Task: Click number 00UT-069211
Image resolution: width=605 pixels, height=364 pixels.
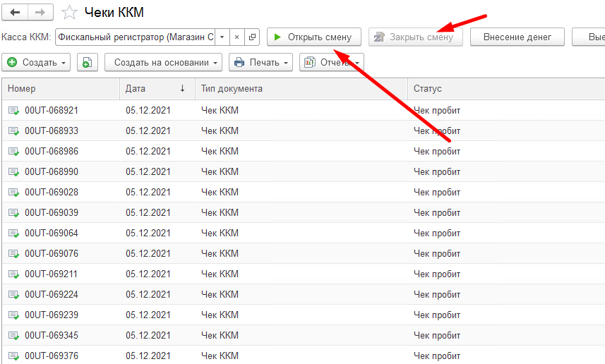Action: (52, 274)
